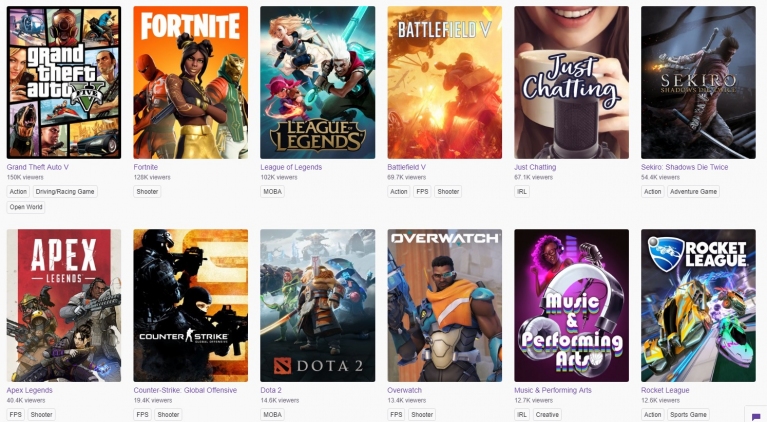Viewport: 767px width, 422px height.
Task: Click the Dota 2 title link
Action: point(271,390)
